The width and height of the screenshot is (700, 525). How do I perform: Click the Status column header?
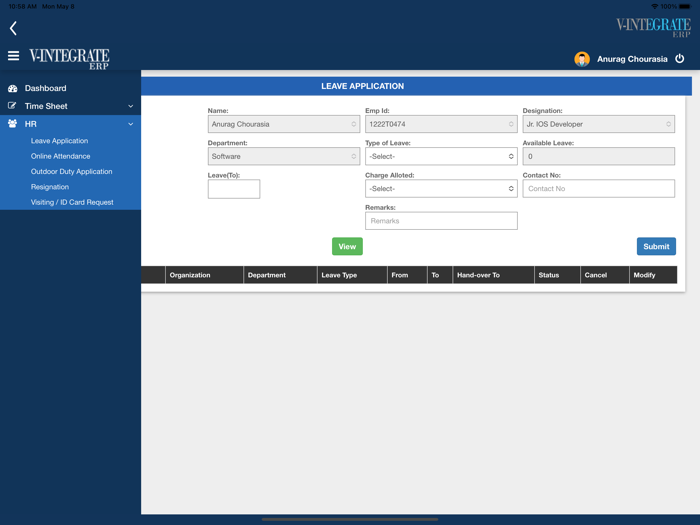coord(557,275)
